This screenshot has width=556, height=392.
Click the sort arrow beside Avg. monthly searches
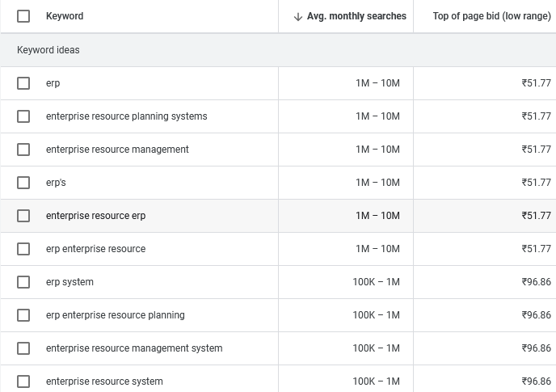(297, 16)
